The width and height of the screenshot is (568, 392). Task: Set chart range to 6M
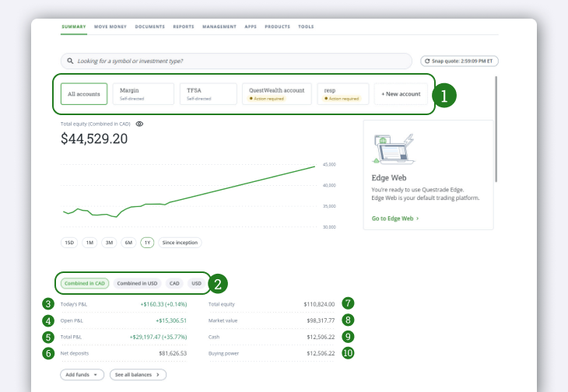coord(128,243)
